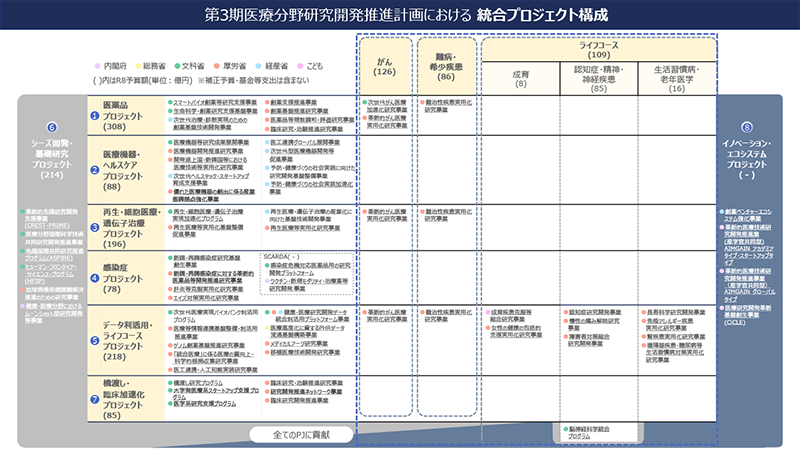The image size is (800, 450).
Task: Click the 全てのPJに貢献 pill label
Action: tap(301, 435)
